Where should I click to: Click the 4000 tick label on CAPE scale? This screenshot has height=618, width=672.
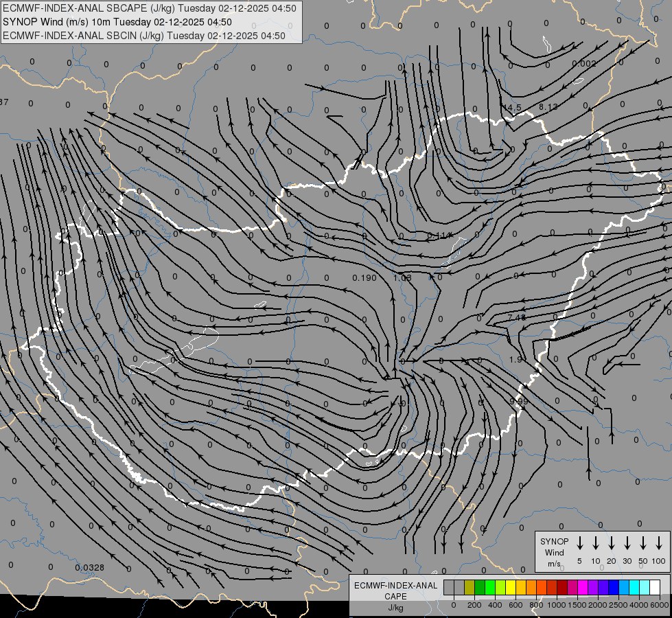click(639, 605)
